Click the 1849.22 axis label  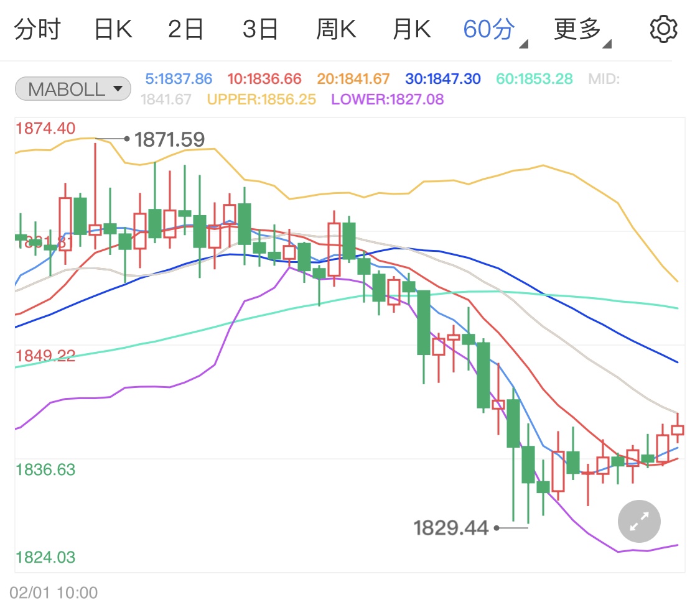[45, 356]
